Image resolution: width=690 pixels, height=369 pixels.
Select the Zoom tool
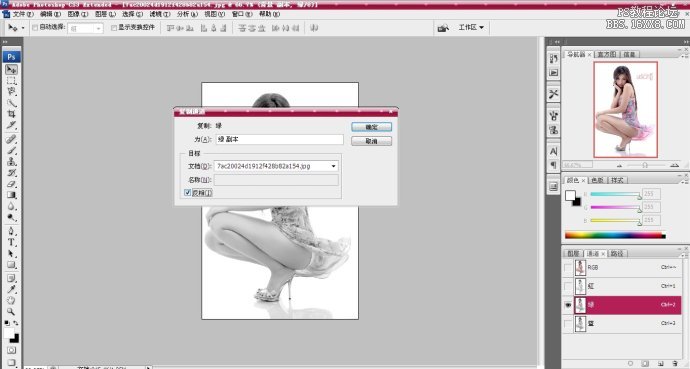click(11, 311)
